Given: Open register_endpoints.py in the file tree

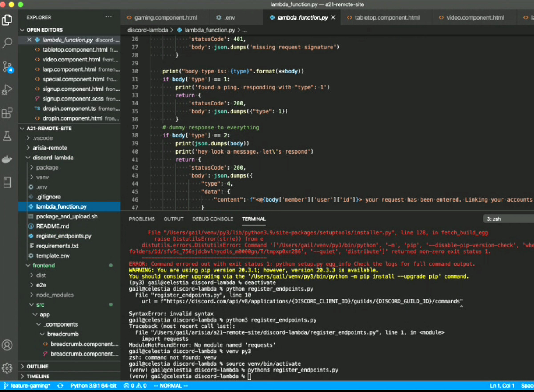Looking at the screenshot, I should [x=64, y=236].
